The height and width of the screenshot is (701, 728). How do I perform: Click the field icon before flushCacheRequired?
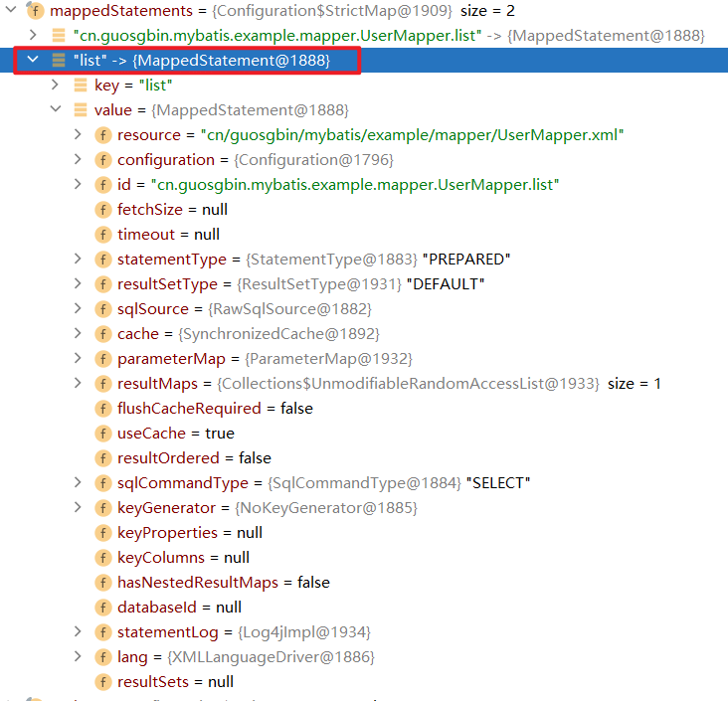point(103,409)
